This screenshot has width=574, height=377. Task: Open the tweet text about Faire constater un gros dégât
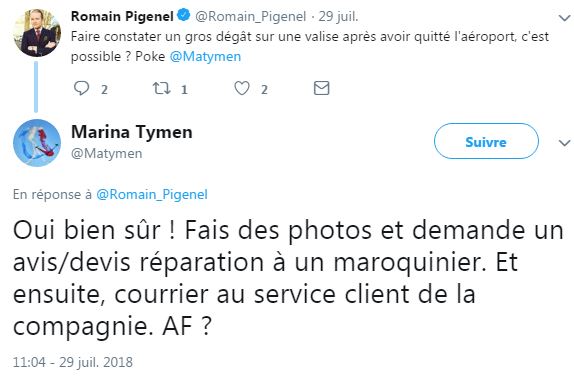[310, 46]
